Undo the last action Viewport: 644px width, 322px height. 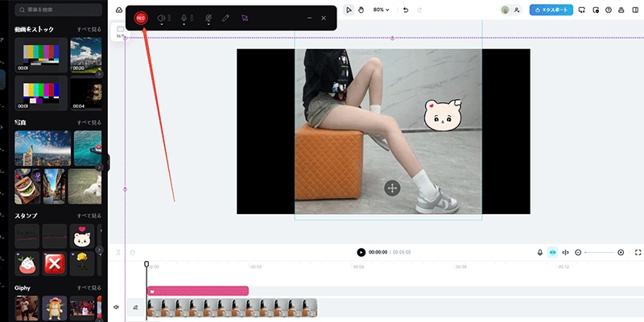406,10
